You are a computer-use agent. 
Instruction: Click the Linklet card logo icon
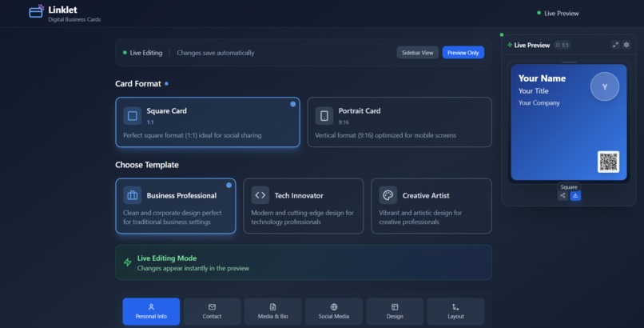tap(36, 11)
